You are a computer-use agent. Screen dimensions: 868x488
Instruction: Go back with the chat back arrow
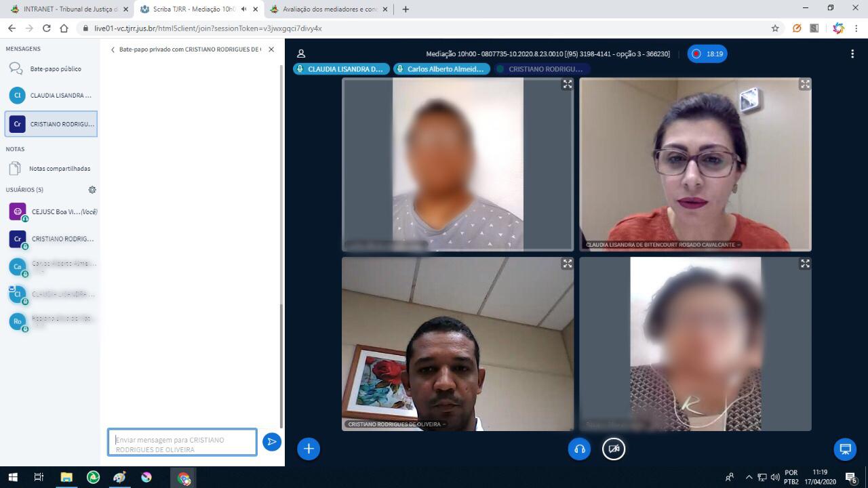[x=113, y=49]
